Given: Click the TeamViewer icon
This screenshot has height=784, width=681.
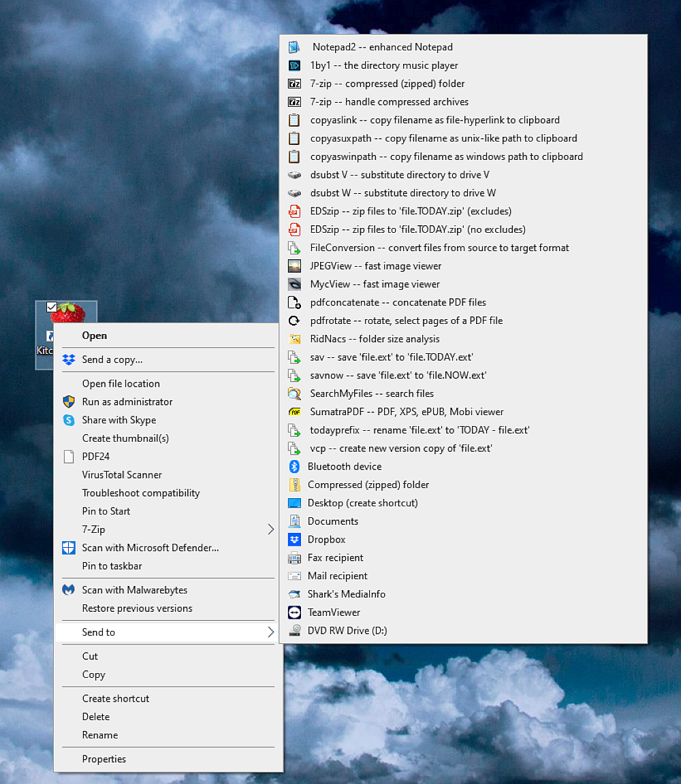Looking at the screenshot, I should (x=294, y=612).
